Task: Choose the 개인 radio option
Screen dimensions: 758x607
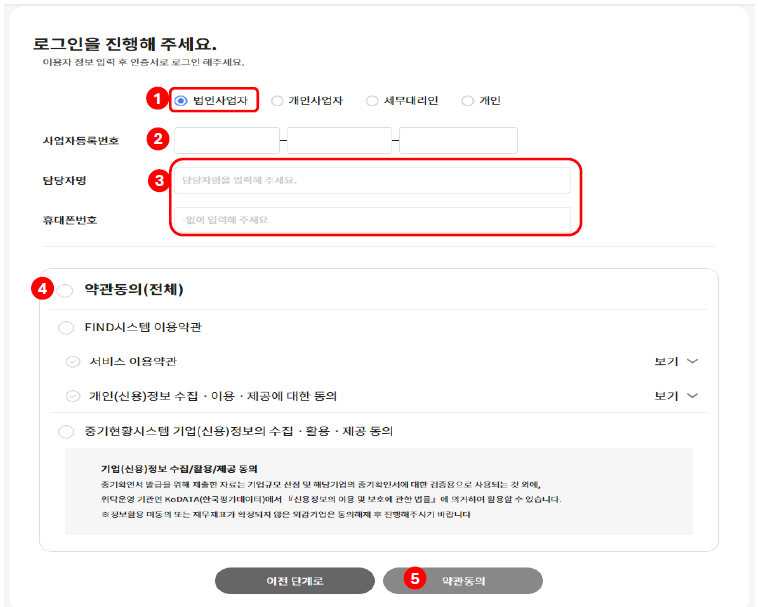Action: pos(467,101)
